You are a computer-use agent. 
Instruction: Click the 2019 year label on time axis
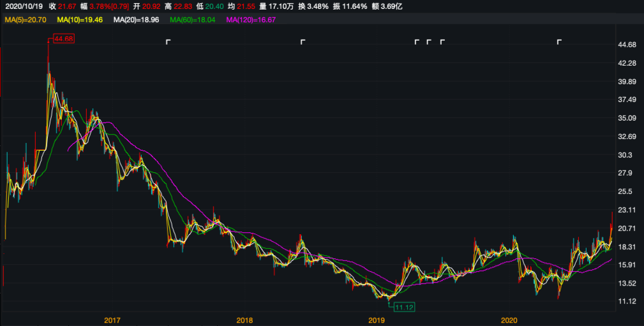tap(377, 320)
